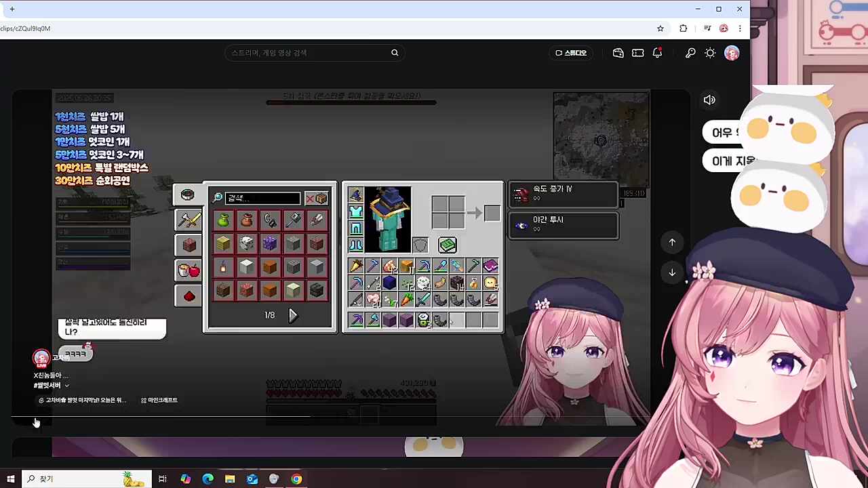
Task: Expand the #쌀멋서버 clip description chevron
Action: tap(66, 386)
